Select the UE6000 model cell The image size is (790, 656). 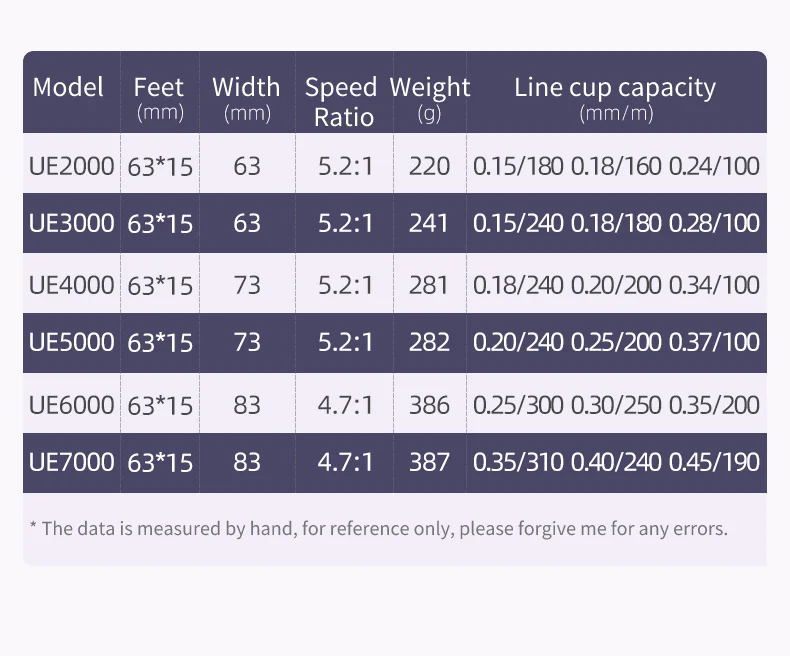(x=72, y=405)
